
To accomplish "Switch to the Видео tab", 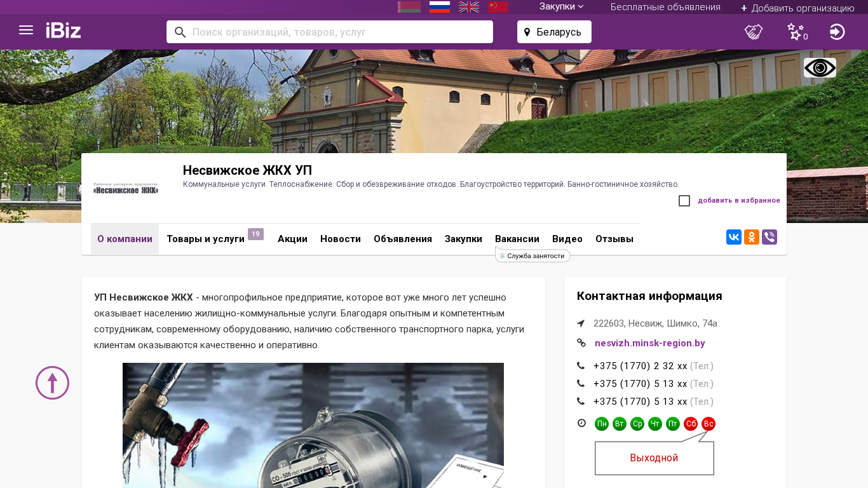I will coord(567,239).
